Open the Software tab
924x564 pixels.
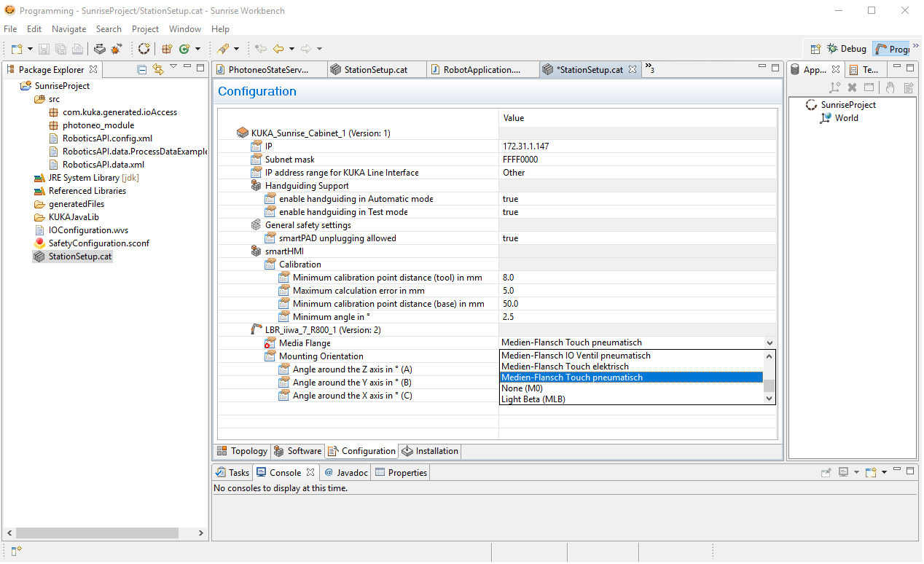click(x=297, y=452)
